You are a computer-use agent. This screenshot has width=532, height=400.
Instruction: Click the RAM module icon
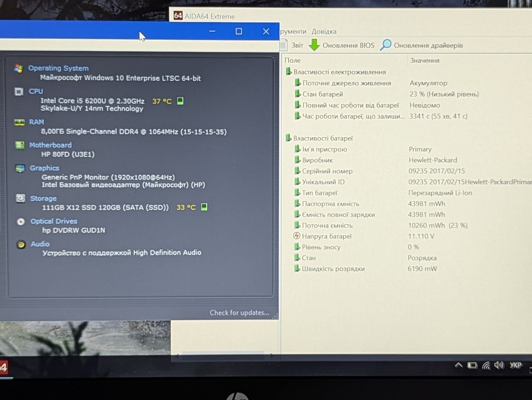tap(20, 122)
